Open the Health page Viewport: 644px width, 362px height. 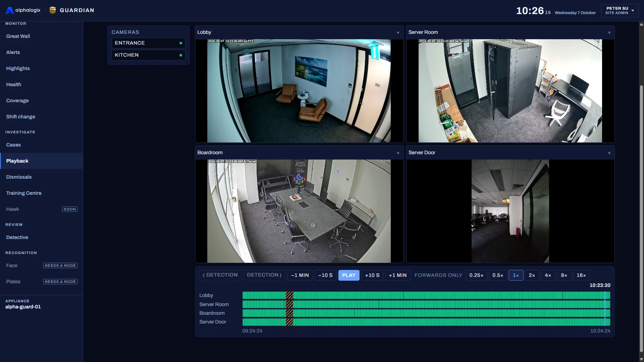41,84
